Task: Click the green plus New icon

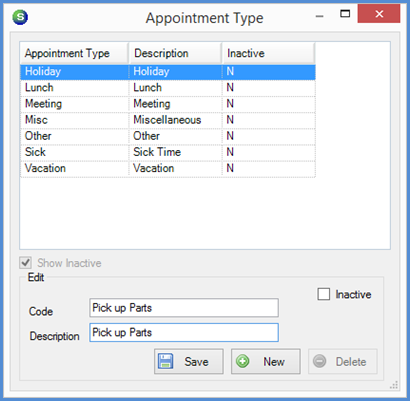Action: click(243, 361)
